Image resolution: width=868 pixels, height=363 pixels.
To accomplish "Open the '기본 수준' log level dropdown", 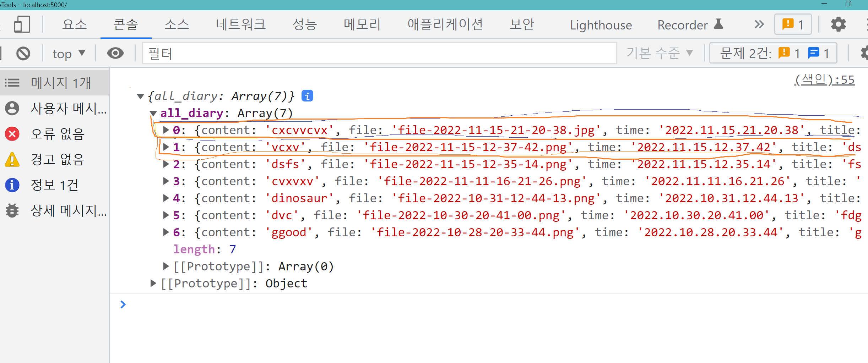I will tap(660, 53).
